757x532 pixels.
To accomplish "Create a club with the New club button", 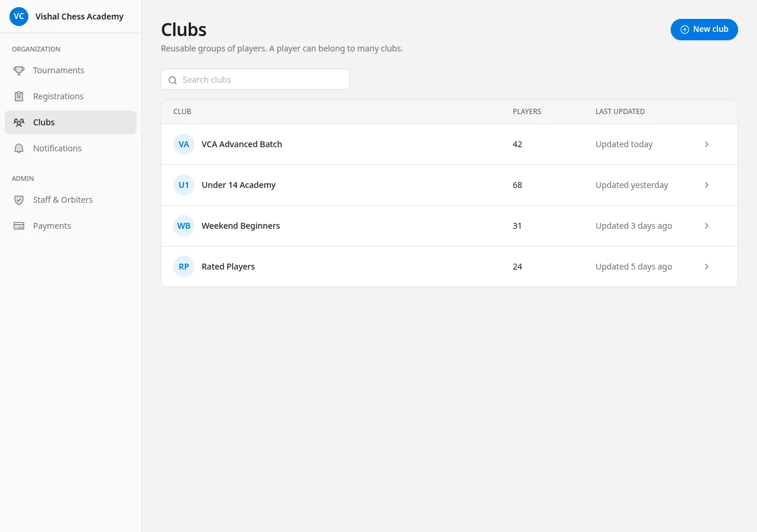I will [704, 30].
